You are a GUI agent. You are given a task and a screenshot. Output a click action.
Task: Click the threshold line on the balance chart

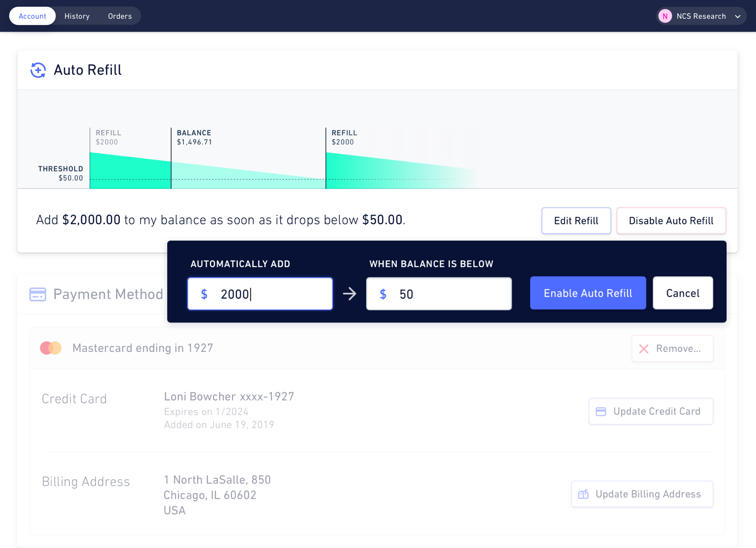click(x=245, y=179)
